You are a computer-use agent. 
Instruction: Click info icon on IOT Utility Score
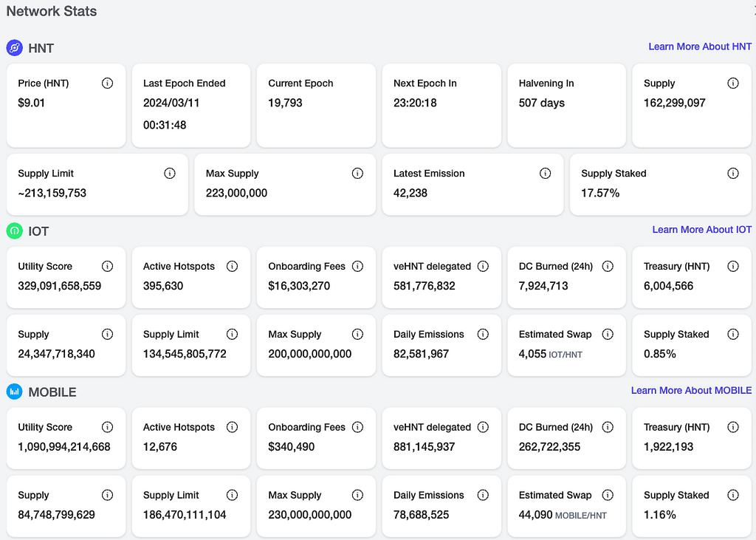(x=107, y=266)
